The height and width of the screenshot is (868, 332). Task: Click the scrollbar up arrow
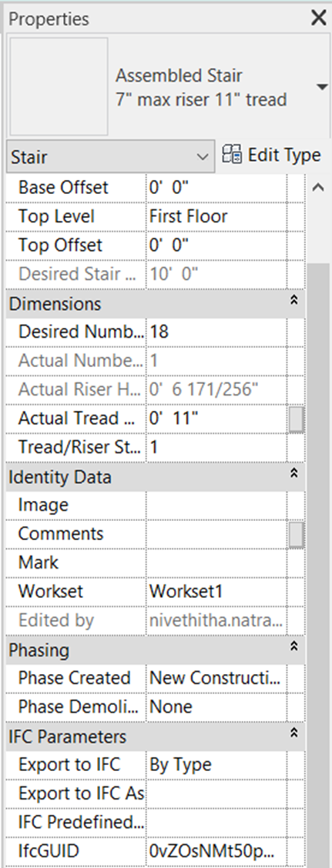coord(318,188)
